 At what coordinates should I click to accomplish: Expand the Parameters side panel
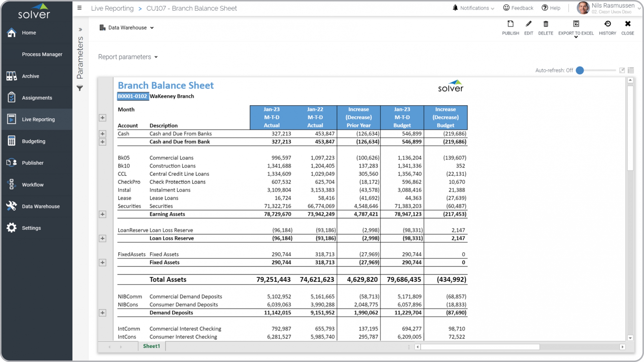[80, 29]
